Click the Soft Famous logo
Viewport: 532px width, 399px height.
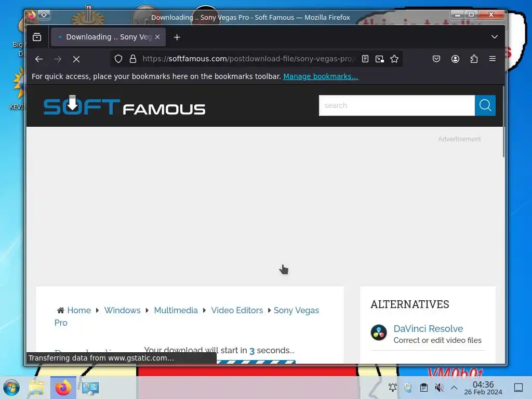coord(124,106)
